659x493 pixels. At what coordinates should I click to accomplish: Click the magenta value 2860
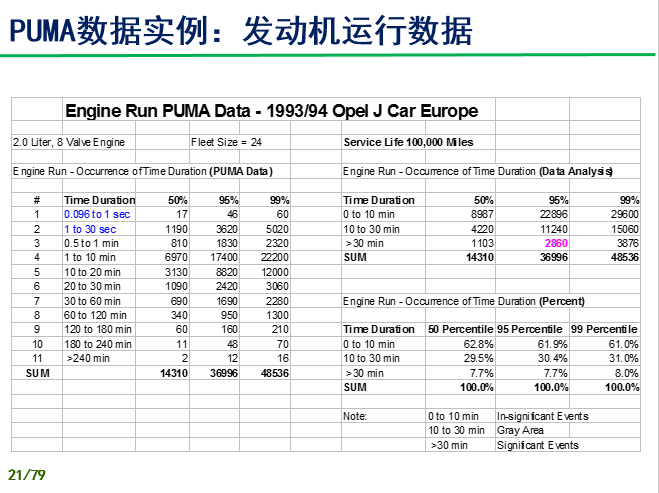(556, 243)
